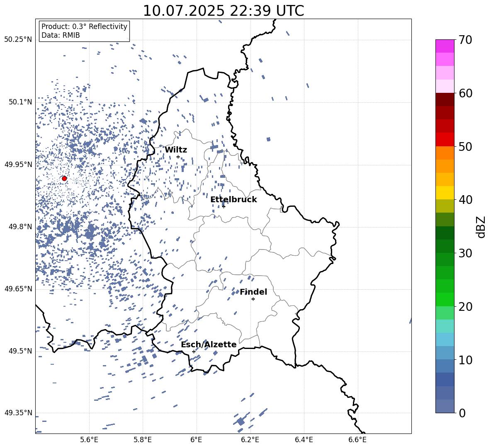Image resolution: width=491 pixels, height=448 pixels.
Task: Click the map title 10.07.2025 22:39 UTC
Action: click(x=224, y=11)
